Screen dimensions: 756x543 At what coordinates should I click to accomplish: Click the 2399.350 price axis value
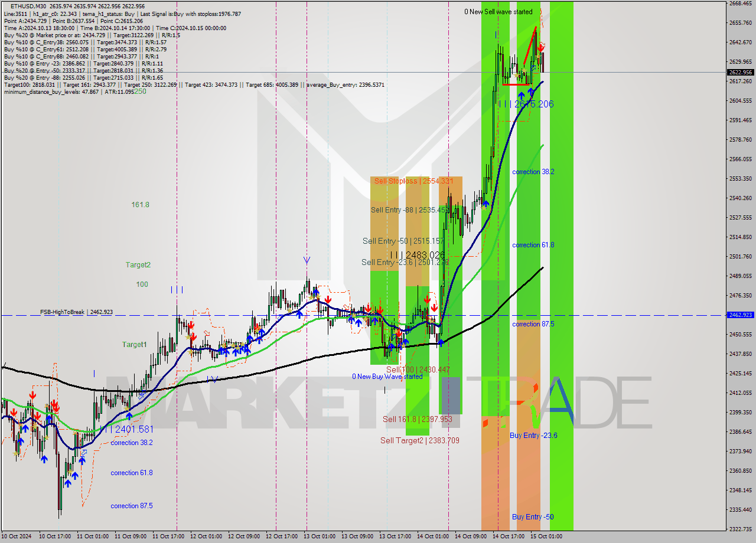click(x=740, y=412)
